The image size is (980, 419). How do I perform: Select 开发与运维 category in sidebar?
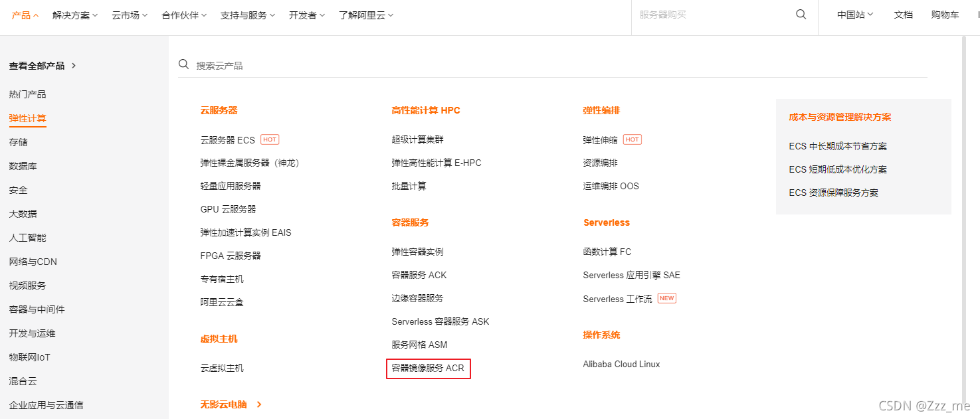coord(32,333)
